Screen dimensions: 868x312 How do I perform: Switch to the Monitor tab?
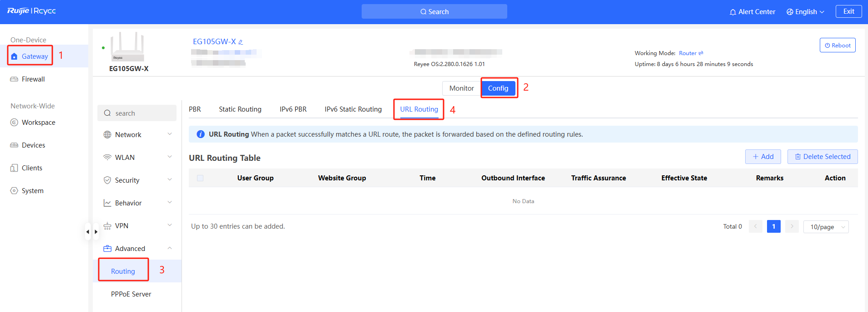click(461, 88)
